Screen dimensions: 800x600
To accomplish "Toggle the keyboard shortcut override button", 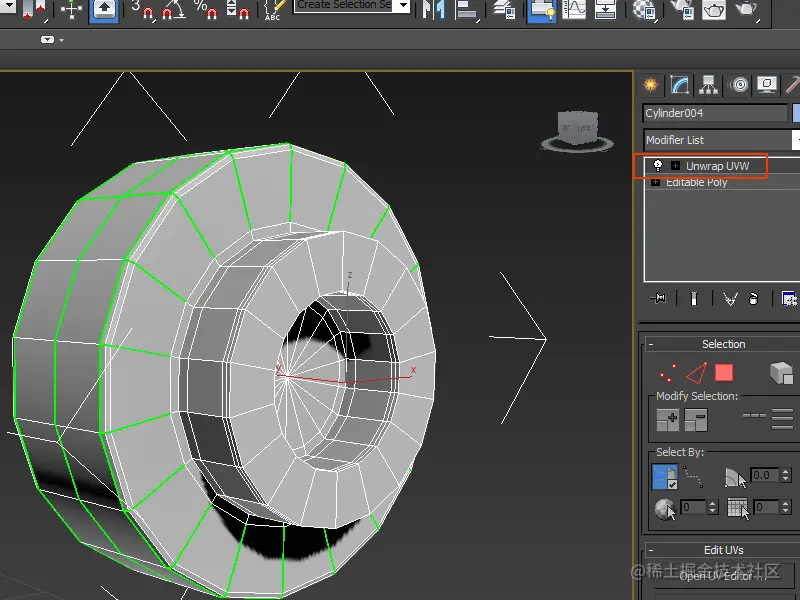I will 104,10.
